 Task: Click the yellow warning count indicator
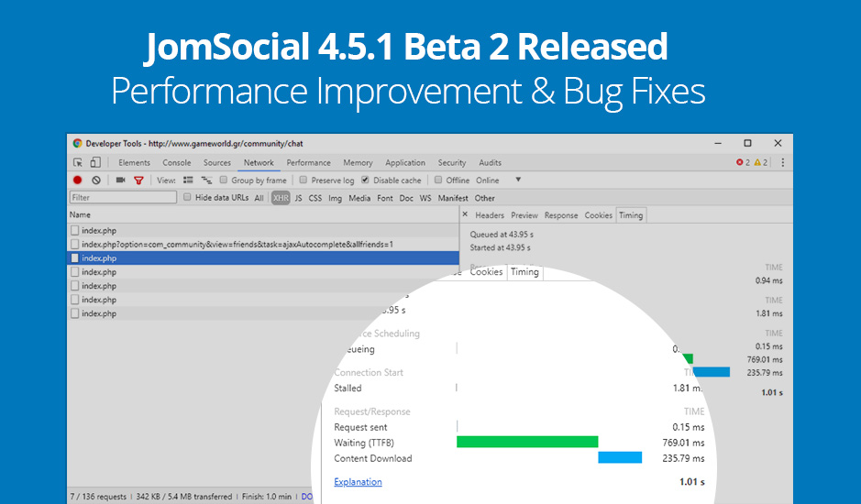point(760,162)
